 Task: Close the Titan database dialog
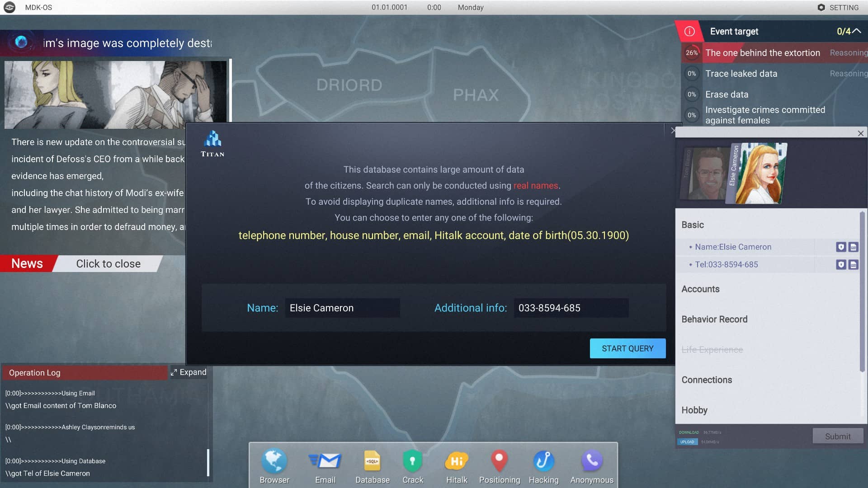[673, 130]
